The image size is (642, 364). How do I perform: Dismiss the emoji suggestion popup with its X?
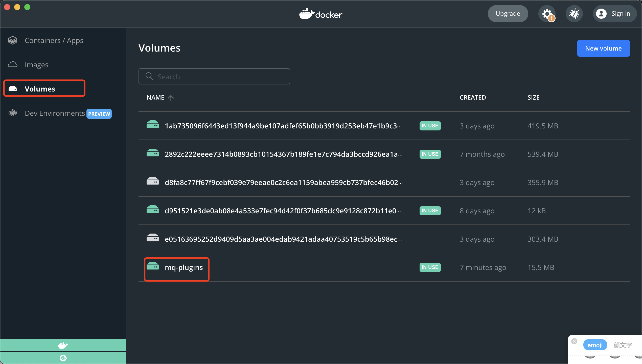point(574,341)
